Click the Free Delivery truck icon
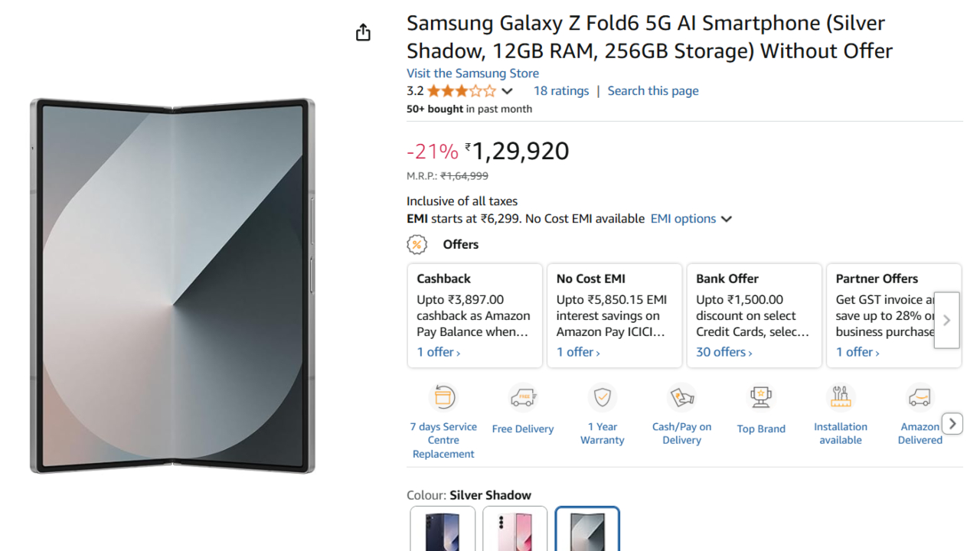Screen dimensions: 980x551 point(523,398)
